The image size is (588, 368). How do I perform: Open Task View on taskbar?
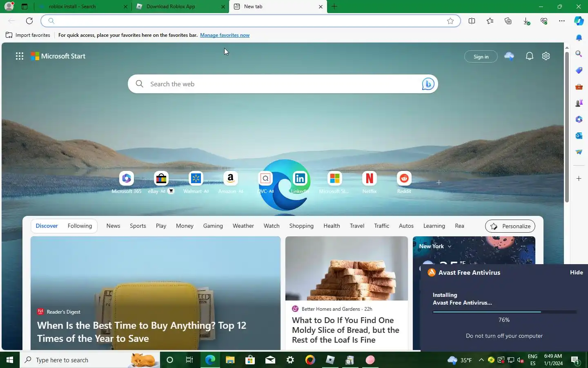coord(189,360)
